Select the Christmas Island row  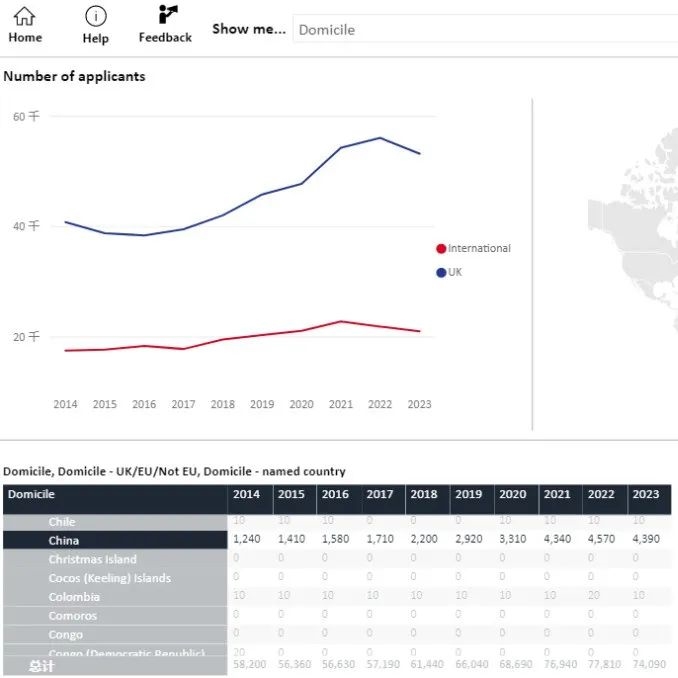click(x=92, y=560)
